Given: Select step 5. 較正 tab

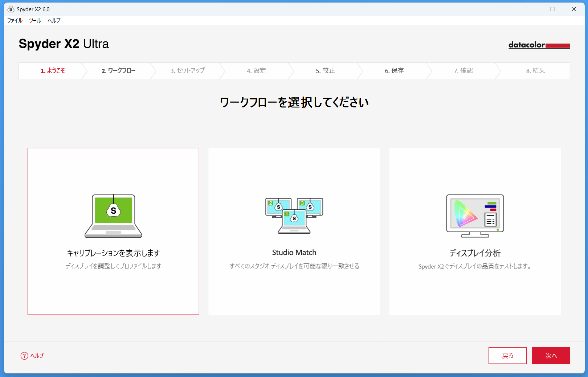Looking at the screenshot, I should click(325, 71).
